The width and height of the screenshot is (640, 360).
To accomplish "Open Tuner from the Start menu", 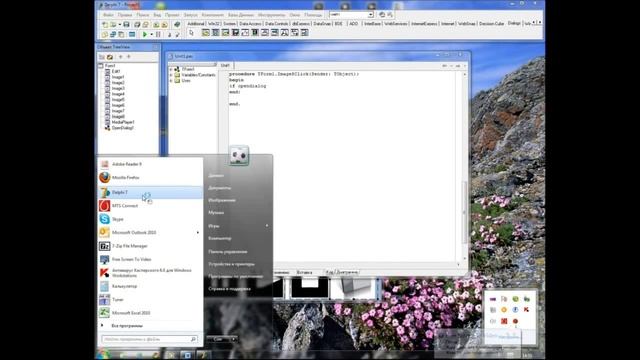I will coord(150,300).
